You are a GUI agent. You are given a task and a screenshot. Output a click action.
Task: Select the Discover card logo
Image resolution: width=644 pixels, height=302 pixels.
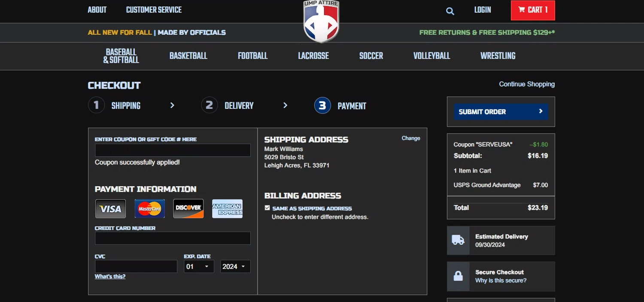[188, 209]
